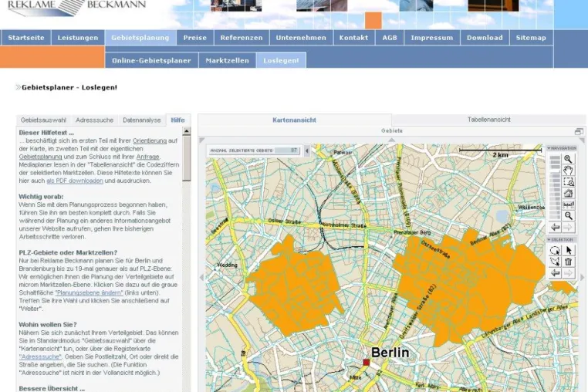The height and width of the screenshot is (392, 588).
Task: Click the help text scrollbar thumb
Action: (x=187, y=158)
